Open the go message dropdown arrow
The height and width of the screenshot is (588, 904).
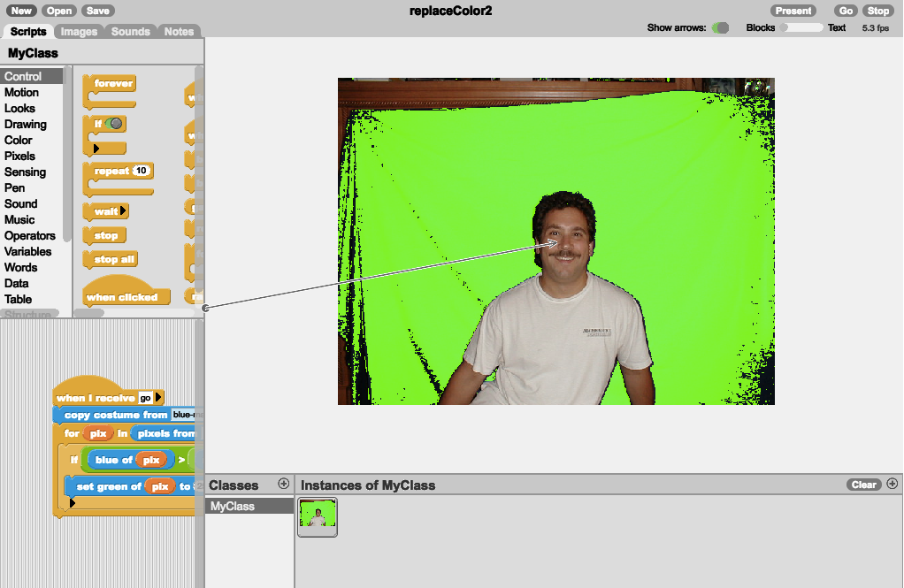[x=158, y=397]
